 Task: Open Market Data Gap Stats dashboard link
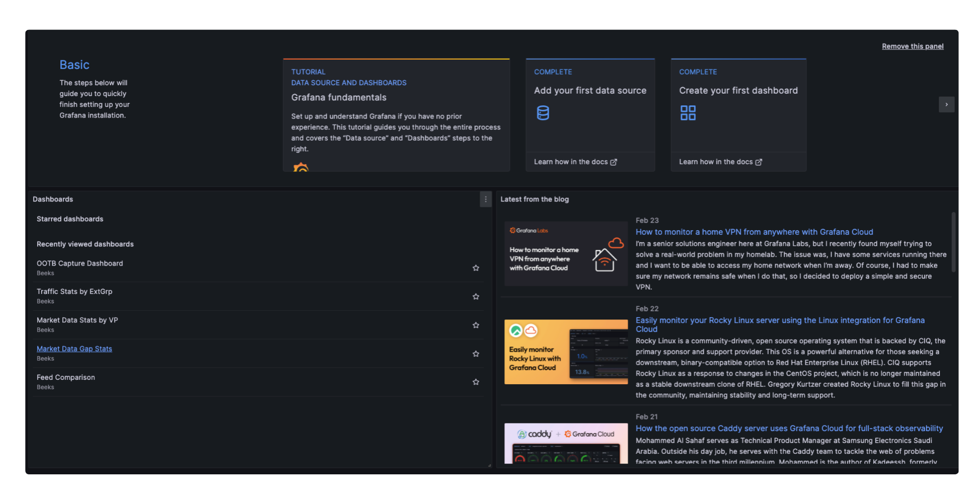[74, 349]
